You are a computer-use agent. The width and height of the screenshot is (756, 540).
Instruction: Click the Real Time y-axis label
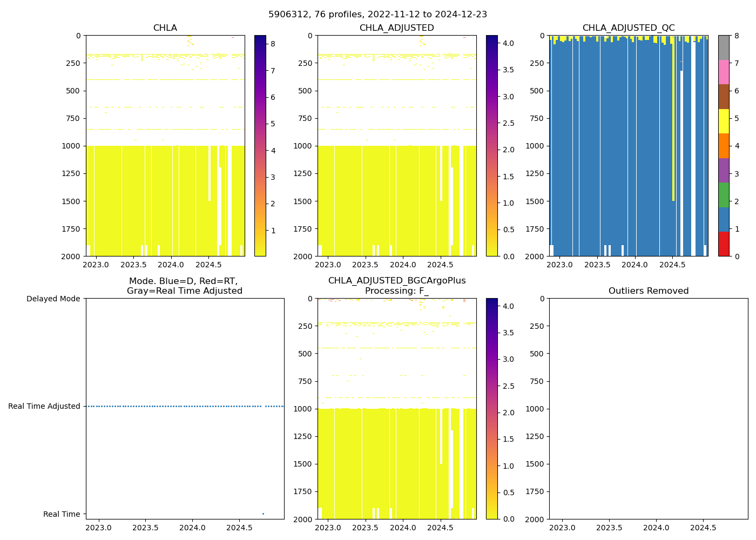point(62,515)
